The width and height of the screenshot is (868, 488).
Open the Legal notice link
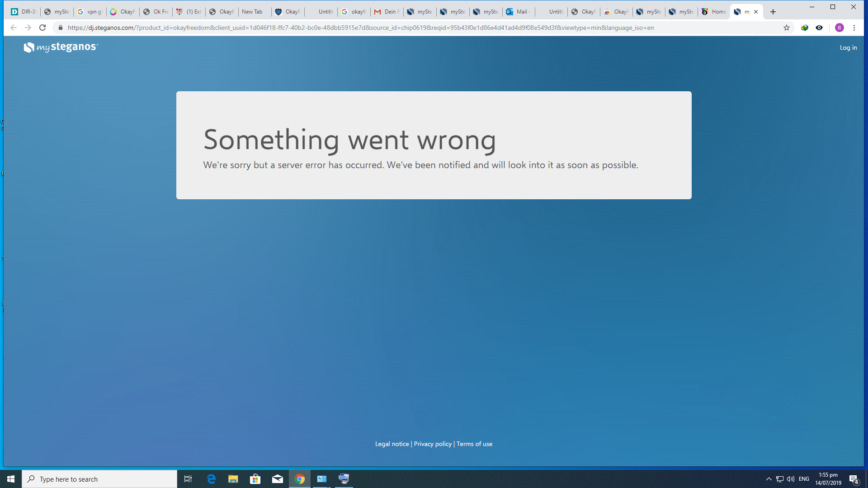click(392, 444)
